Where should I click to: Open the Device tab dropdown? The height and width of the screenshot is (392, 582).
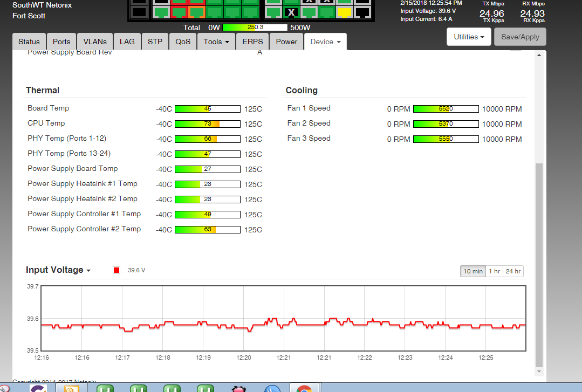(x=325, y=42)
